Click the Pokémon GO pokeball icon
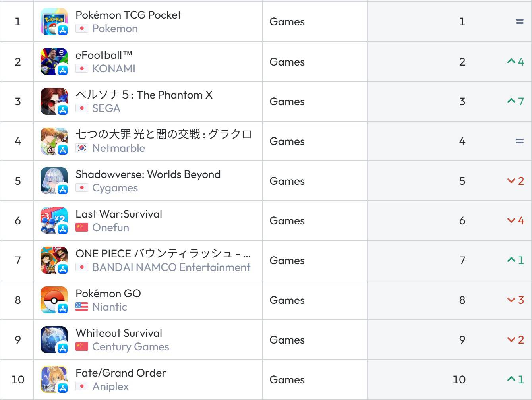 54,300
